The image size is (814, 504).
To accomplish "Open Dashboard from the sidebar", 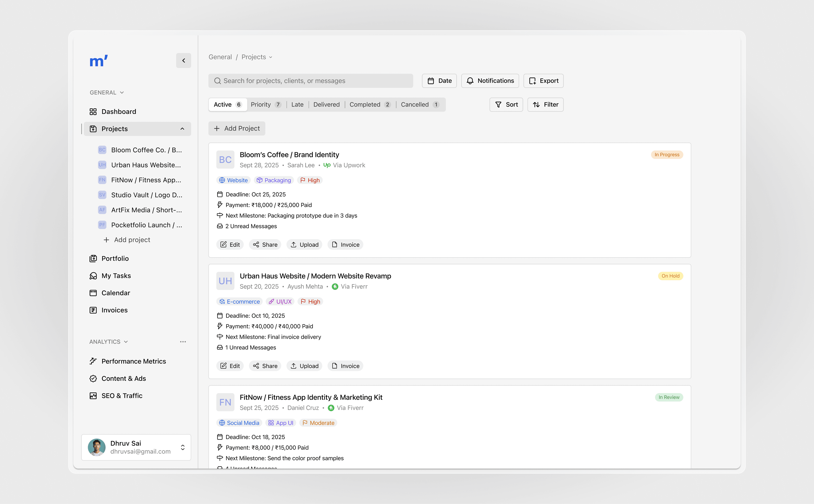I will click(x=118, y=112).
